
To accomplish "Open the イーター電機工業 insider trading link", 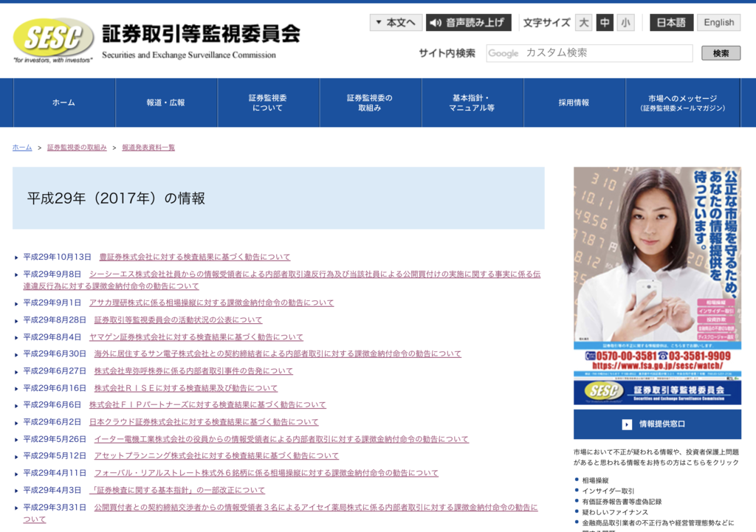I will tap(281, 440).
